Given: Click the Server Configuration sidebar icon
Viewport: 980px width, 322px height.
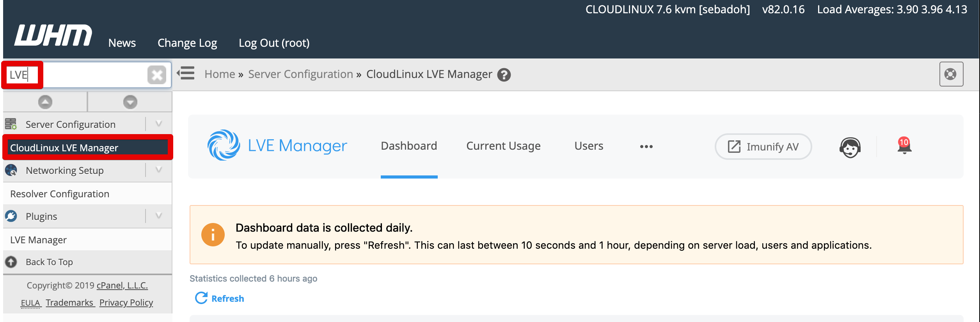Looking at the screenshot, I should (x=11, y=124).
